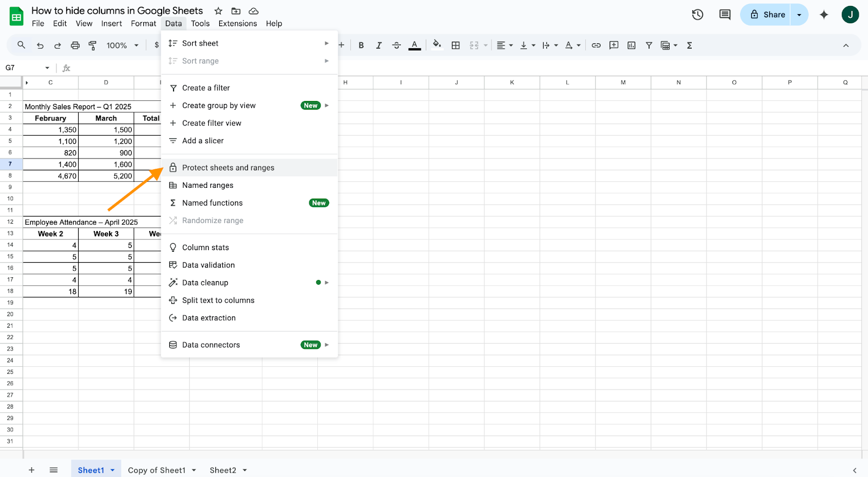
Task: Click the print icon
Action: click(x=75, y=46)
